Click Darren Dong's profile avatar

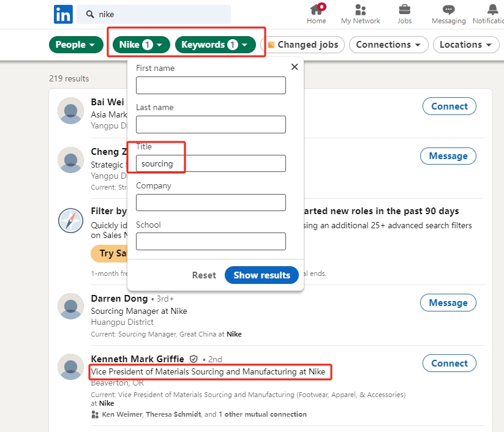point(70,306)
